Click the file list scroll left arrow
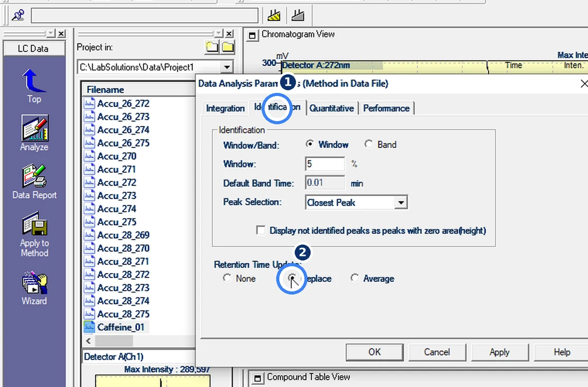Screen dimensions: 588x387 click(89, 341)
